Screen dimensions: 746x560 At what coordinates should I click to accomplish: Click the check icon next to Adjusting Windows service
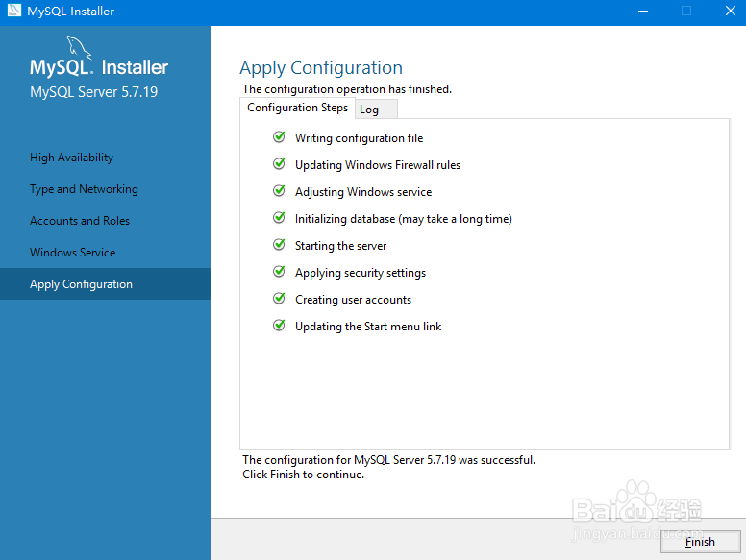[x=280, y=191]
